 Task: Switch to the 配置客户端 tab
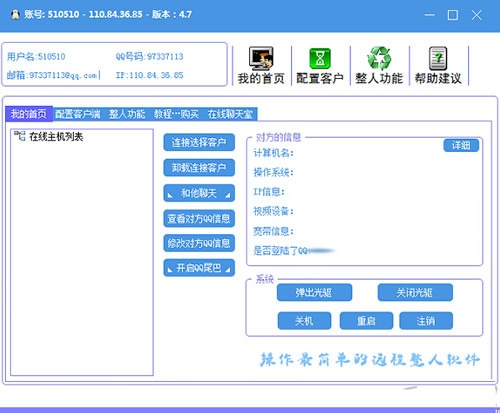coord(78,114)
